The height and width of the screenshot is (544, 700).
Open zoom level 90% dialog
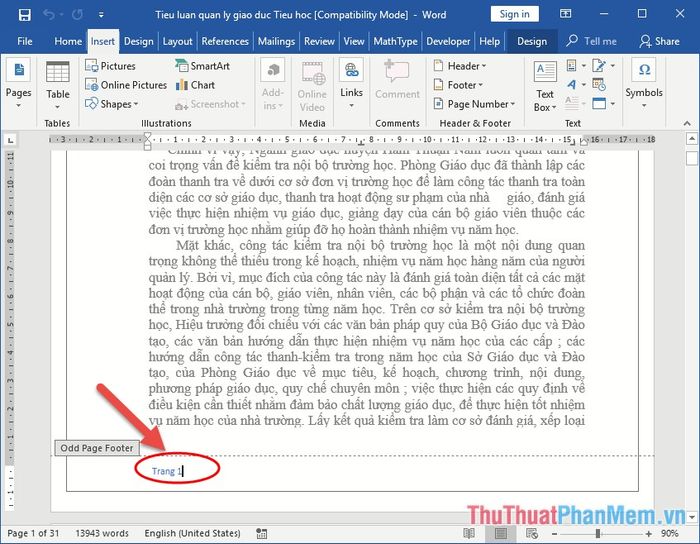tap(670, 533)
